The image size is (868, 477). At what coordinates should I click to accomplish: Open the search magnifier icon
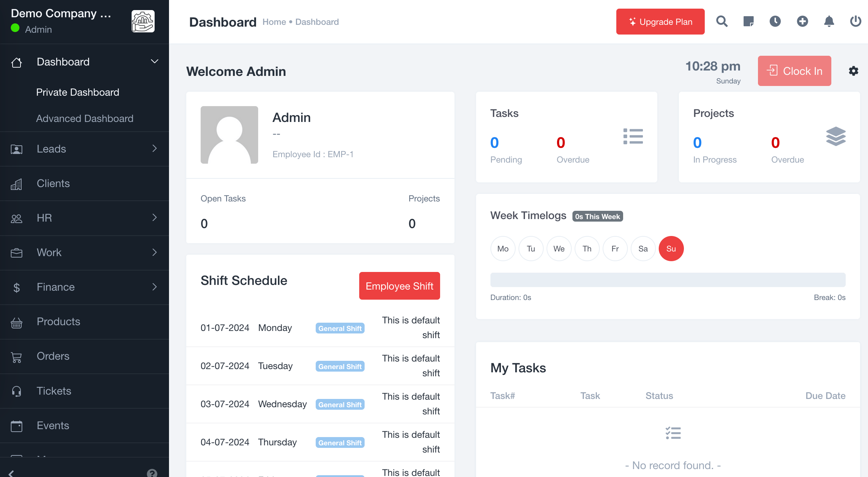[722, 22]
